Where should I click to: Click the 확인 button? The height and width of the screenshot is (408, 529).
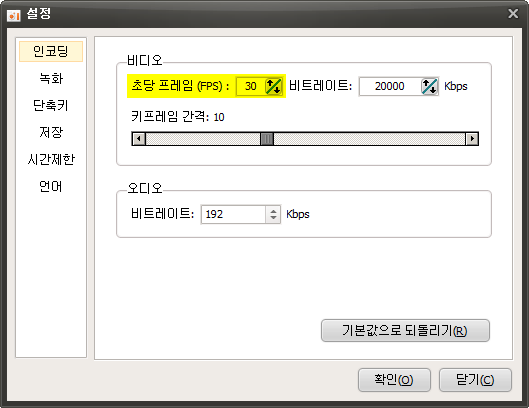pyautogui.click(x=394, y=380)
